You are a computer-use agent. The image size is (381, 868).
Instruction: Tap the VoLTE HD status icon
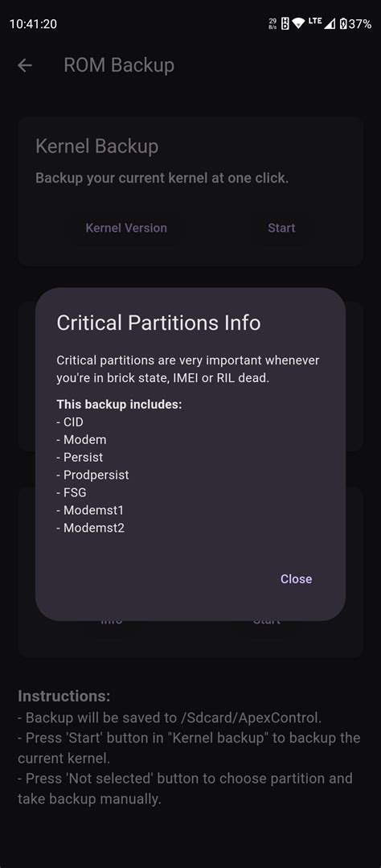click(x=285, y=24)
